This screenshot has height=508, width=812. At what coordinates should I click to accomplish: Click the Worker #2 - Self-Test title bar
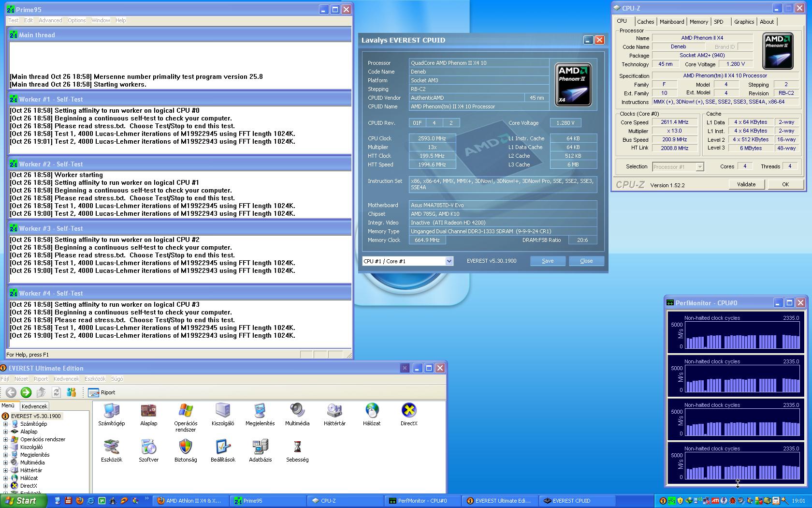pos(179,164)
